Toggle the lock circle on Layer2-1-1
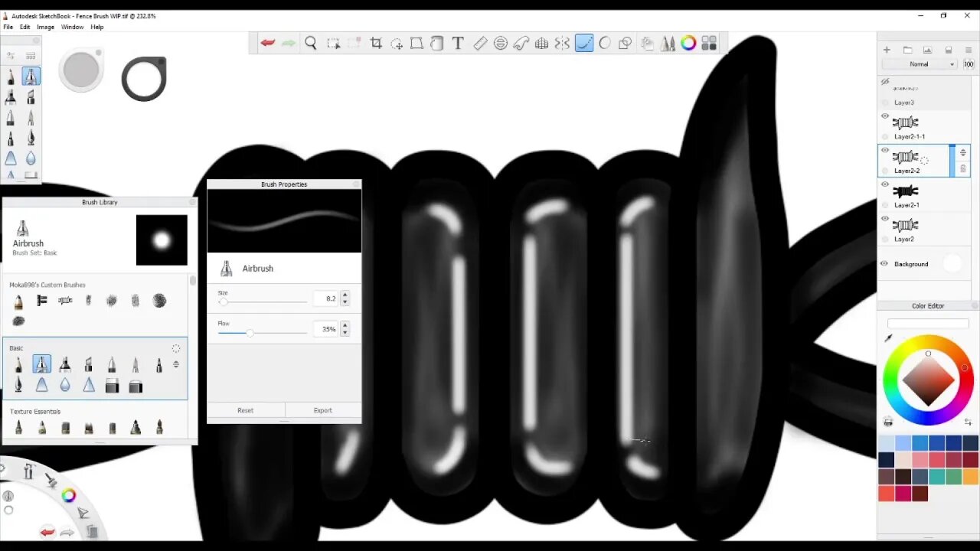This screenshot has height=551, width=980. click(886, 136)
